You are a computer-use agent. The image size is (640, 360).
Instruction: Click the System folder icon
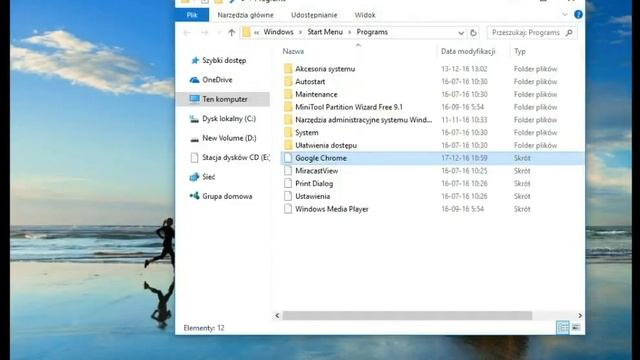288,132
